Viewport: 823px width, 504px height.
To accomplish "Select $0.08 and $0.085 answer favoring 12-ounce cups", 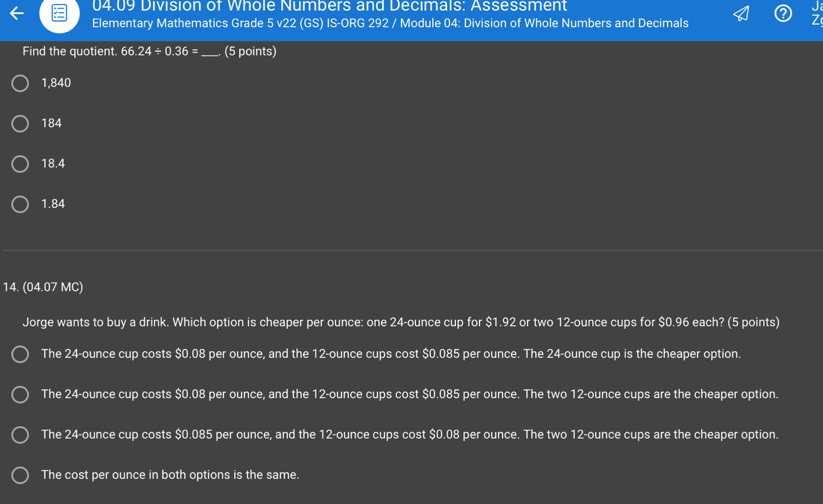I will pyautogui.click(x=20, y=395).
